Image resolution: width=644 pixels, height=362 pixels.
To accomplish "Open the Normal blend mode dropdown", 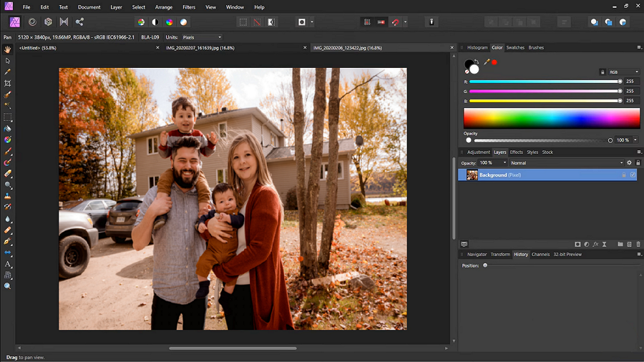I will pos(565,163).
